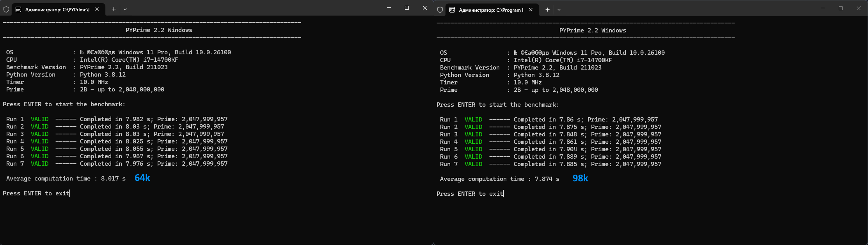Close the right terminal window
The image size is (868, 245).
tap(859, 8)
